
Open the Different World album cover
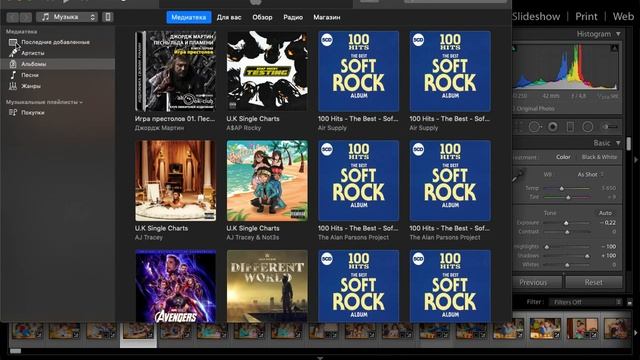tap(267, 286)
